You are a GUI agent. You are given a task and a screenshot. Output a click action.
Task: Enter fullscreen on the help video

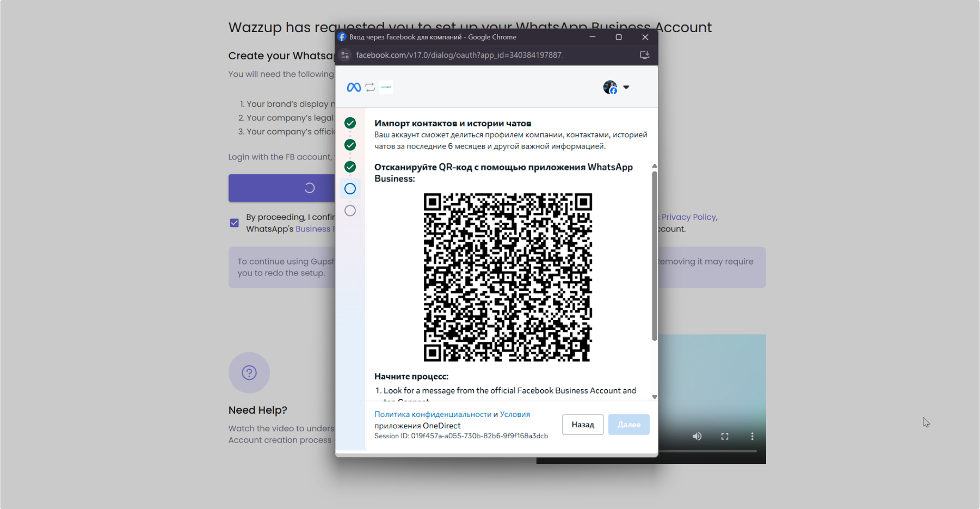click(725, 437)
